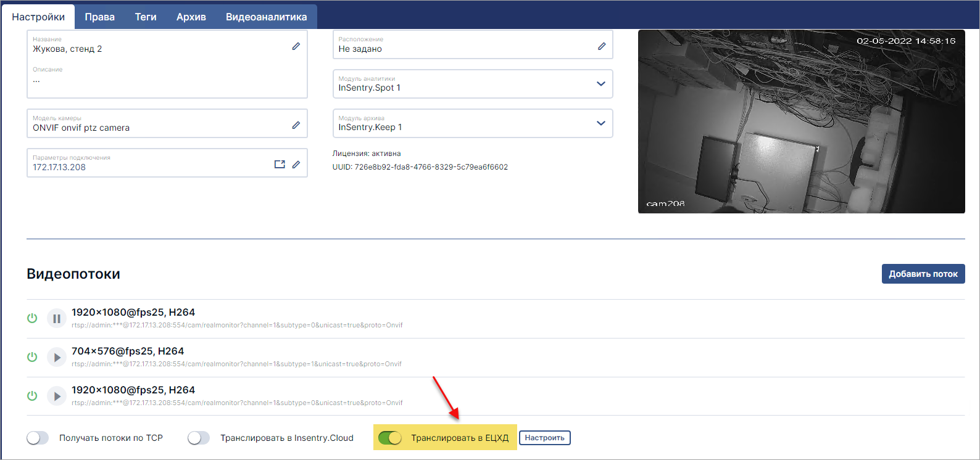The height and width of the screenshot is (460, 980).
Task: Open camera web interface for 172.17.13.208
Action: pyautogui.click(x=280, y=165)
